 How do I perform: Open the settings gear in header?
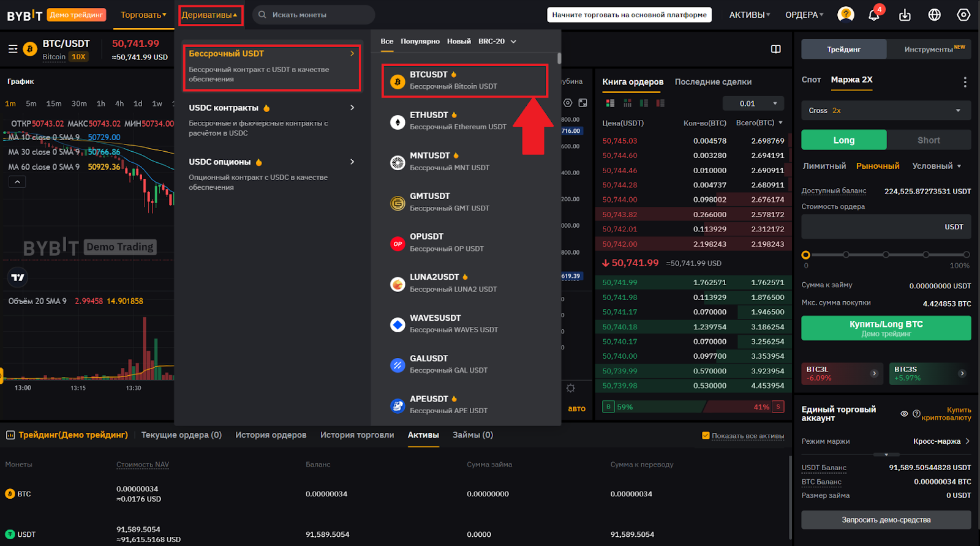point(963,15)
